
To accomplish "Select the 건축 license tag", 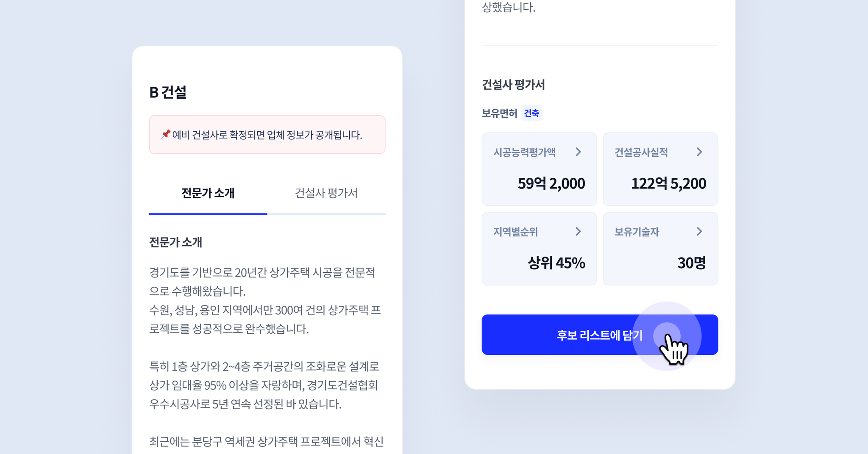I will pos(531,113).
